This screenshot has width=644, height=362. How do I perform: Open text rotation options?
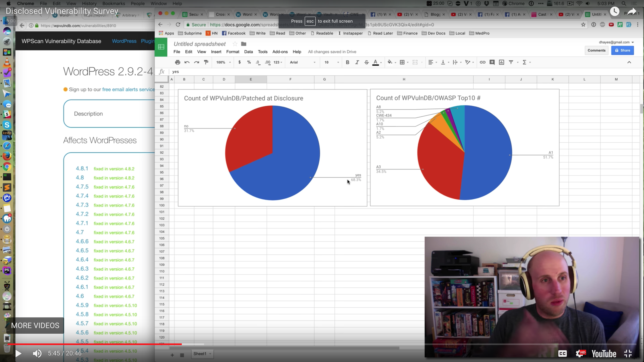(x=467, y=62)
